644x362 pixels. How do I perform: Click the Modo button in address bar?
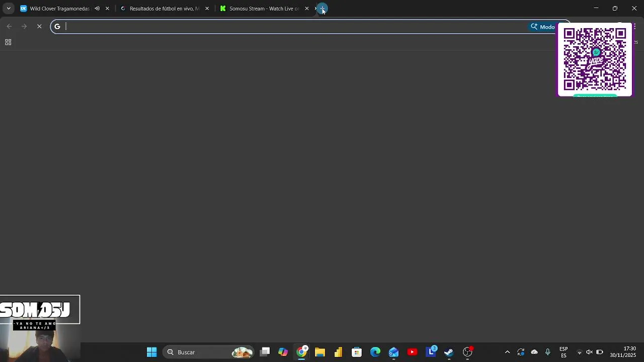[x=542, y=27]
